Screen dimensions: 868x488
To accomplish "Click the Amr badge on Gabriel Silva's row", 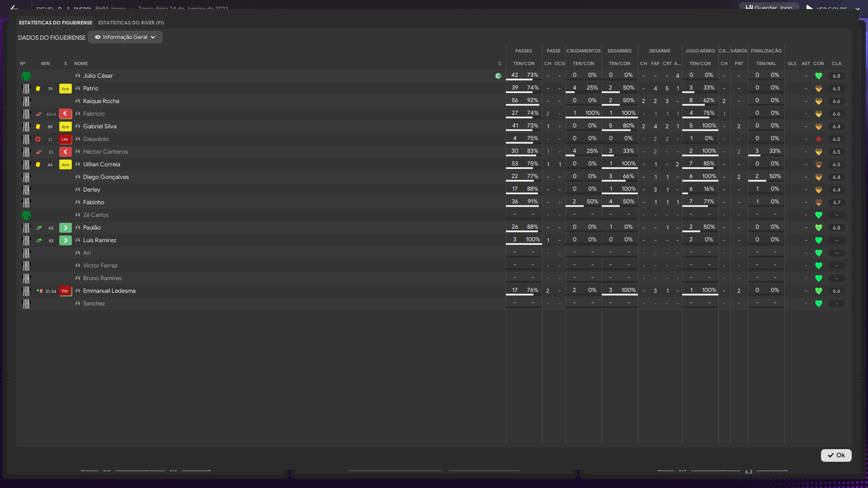I will point(65,127).
